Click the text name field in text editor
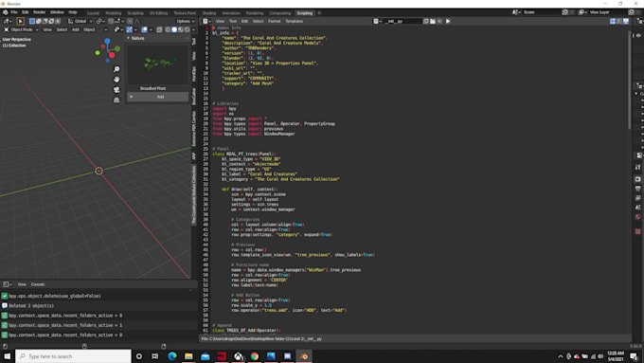The image size is (644, 363). pos(402,21)
